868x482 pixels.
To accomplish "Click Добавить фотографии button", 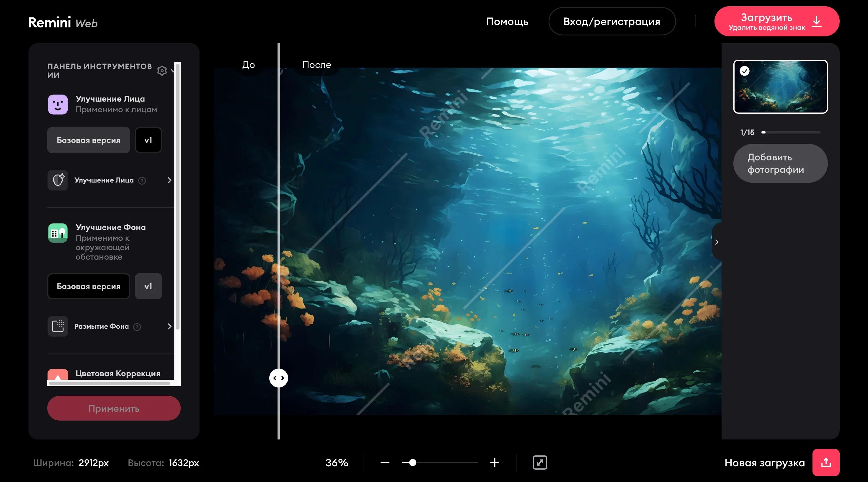I will pos(780,164).
